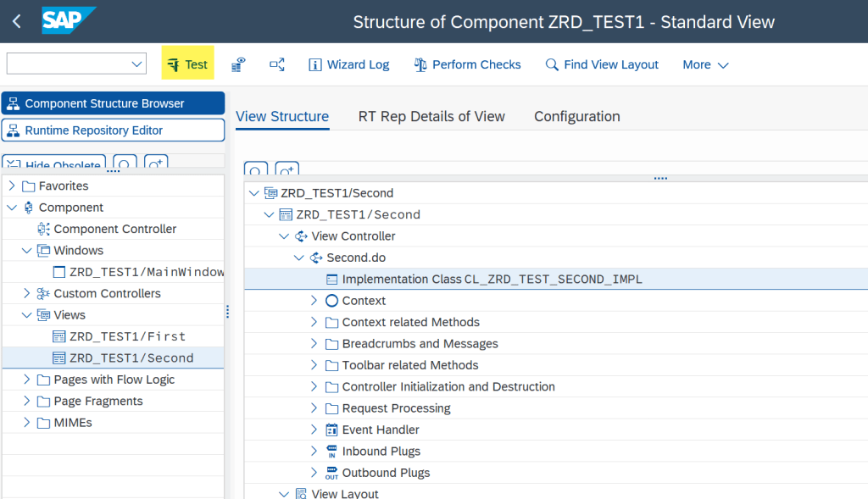The width and height of the screenshot is (868, 499).
Task: Open the Wizard Log
Action: point(348,64)
